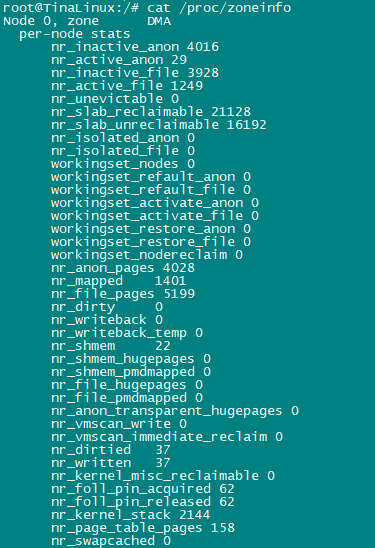Click the cat /proc/zoneinfo command text
Viewport: 375px width, 548px height.
tap(219, 7)
